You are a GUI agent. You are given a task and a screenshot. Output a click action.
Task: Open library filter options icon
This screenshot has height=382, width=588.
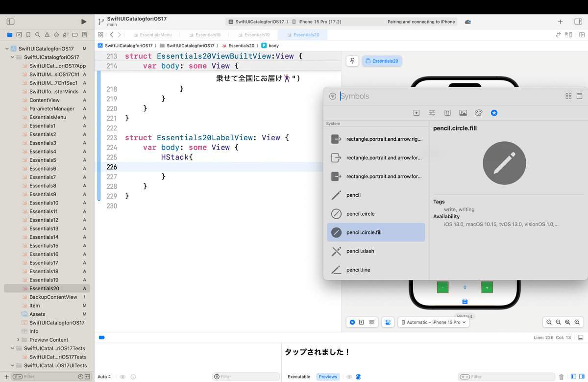pyautogui.click(x=333, y=96)
